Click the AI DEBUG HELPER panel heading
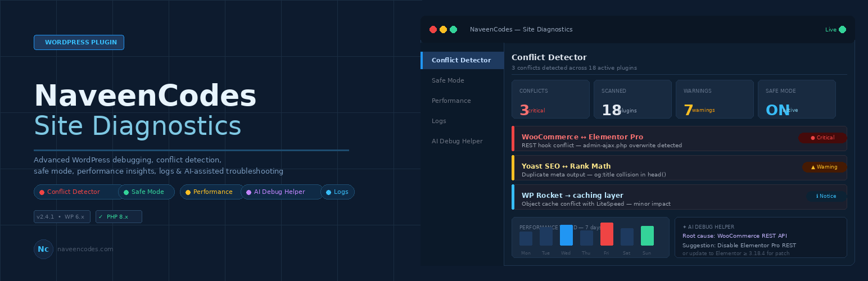868x281 pixels. [707, 227]
